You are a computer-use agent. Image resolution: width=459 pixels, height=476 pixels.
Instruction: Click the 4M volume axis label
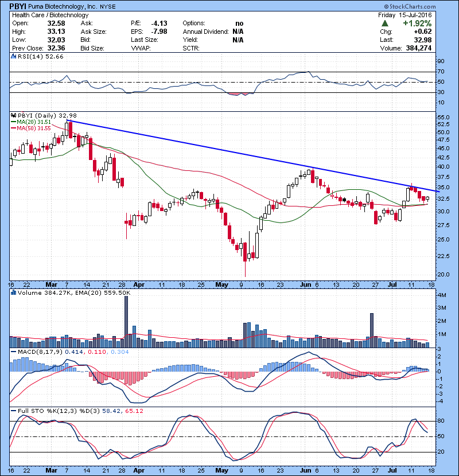point(442,295)
